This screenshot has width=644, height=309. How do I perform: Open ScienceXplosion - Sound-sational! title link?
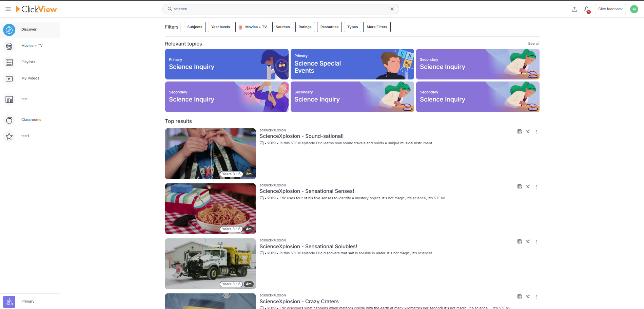[301, 136]
